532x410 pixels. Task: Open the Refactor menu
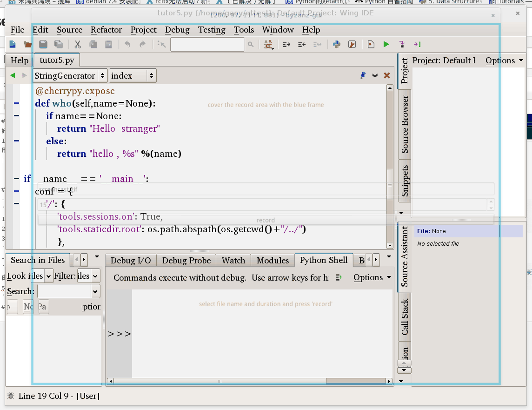click(106, 30)
